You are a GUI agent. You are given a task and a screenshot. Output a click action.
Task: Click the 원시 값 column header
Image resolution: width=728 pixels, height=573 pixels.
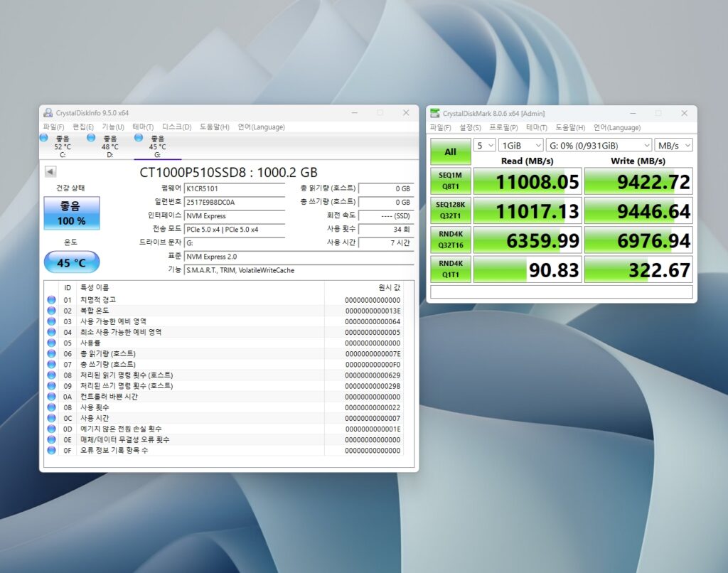point(363,287)
